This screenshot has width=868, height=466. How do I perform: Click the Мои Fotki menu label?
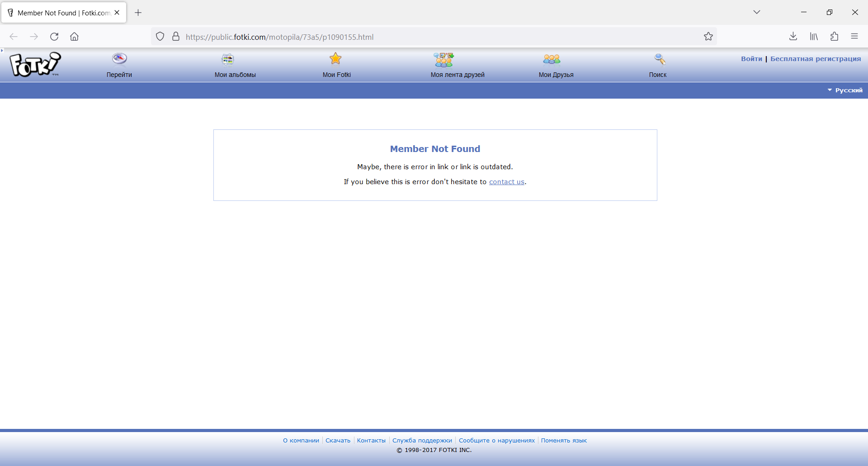pyautogui.click(x=337, y=75)
